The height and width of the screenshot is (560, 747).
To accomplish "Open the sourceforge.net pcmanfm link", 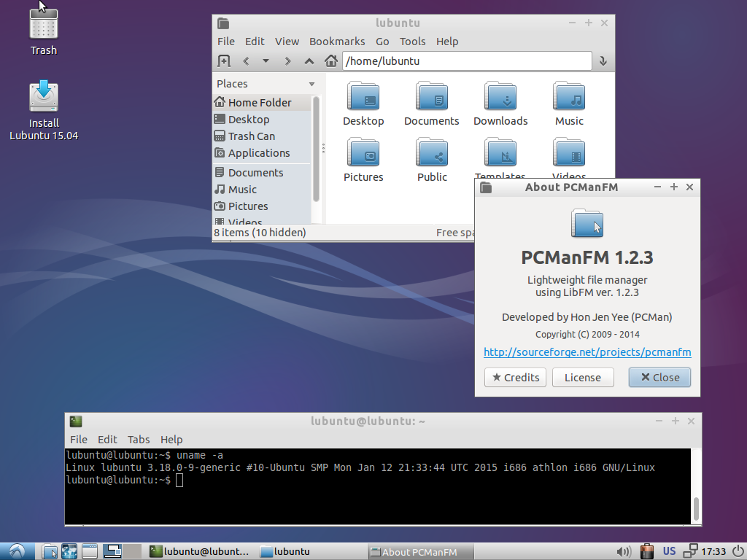I will click(x=587, y=352).
